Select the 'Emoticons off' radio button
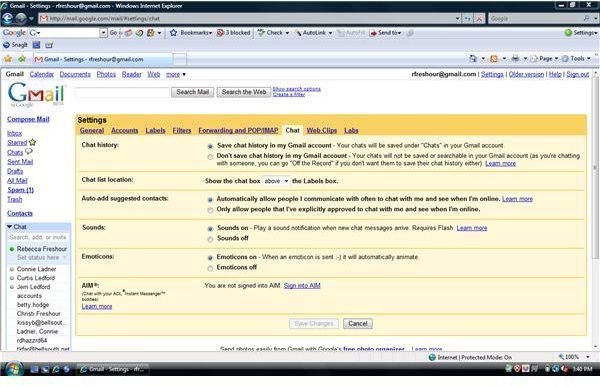 [210, 268]
